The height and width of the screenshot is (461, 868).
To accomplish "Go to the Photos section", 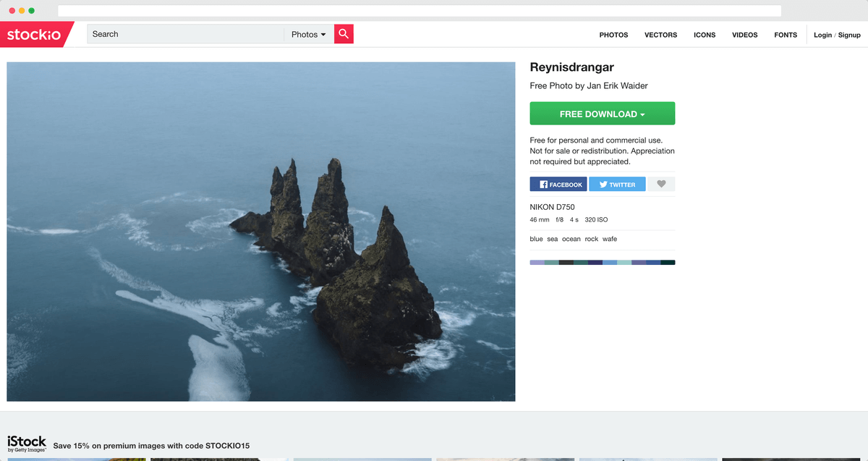I will [613, 35].
